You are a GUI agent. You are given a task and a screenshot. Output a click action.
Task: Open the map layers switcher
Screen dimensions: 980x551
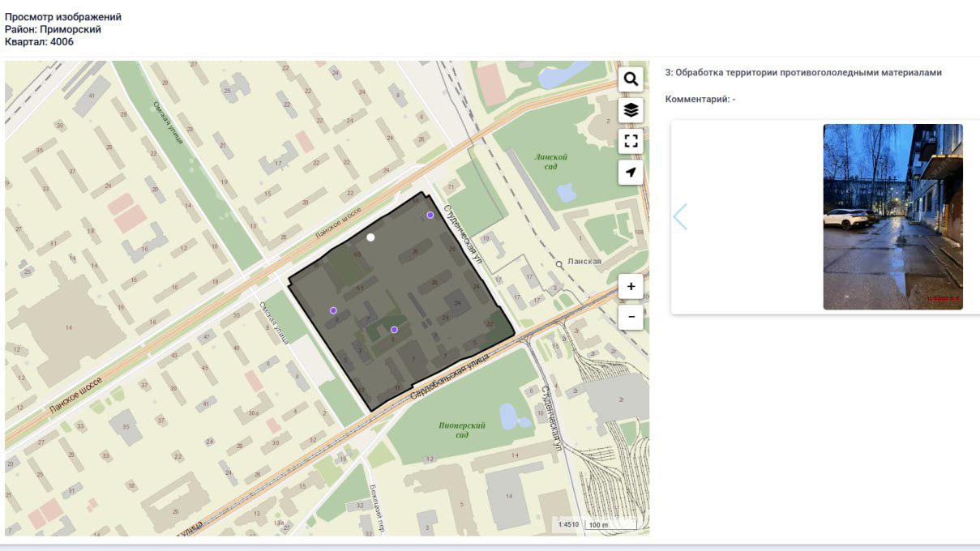click(631, 110)
